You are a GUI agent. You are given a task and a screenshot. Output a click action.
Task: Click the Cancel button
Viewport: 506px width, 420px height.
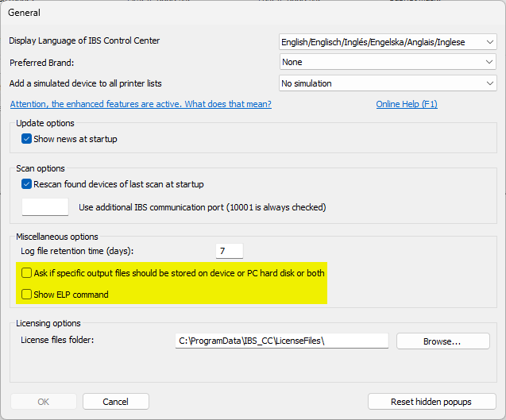(x=116, y=402)
